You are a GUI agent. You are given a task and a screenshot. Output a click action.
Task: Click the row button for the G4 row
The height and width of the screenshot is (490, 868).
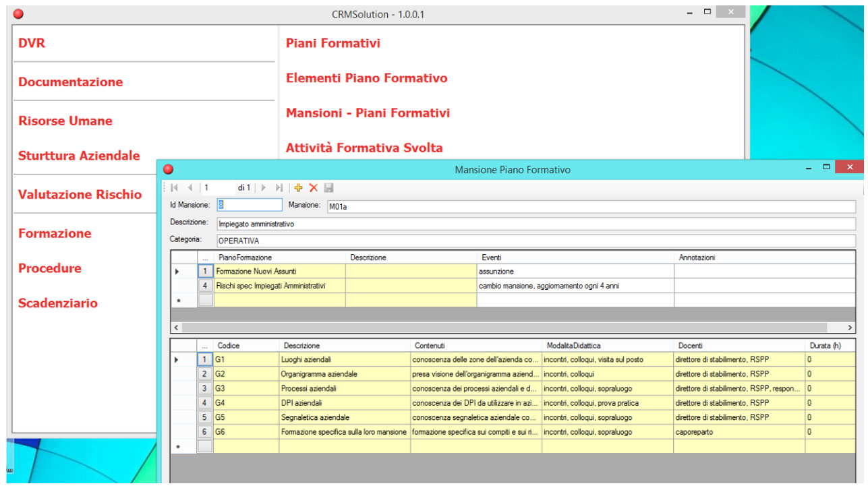[206, 403]
